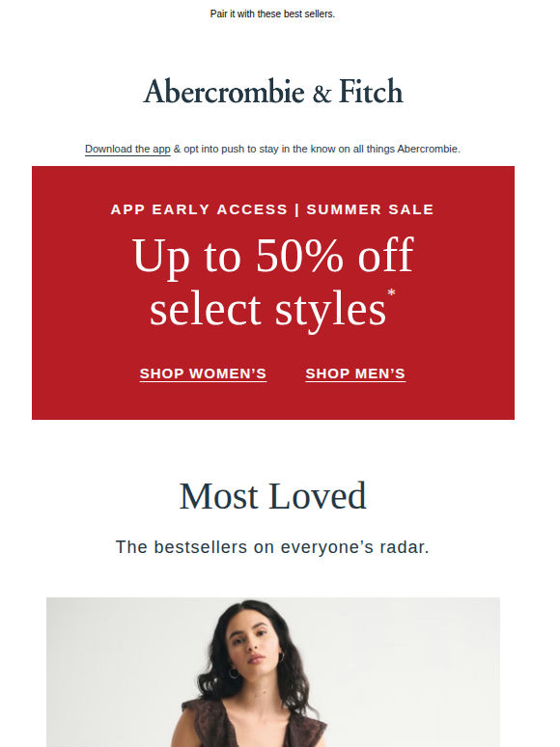Click the asterisk after select styles
Image resolution: width=560 pixels, height=747 pixels.
pyautogui.click(x=391, y=292)
